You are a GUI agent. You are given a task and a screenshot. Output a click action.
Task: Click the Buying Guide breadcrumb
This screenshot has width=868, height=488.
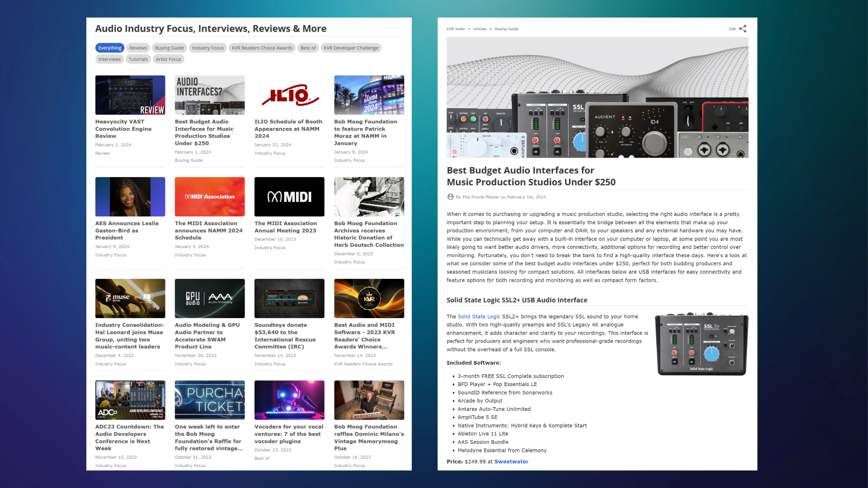tap(506, 29)
